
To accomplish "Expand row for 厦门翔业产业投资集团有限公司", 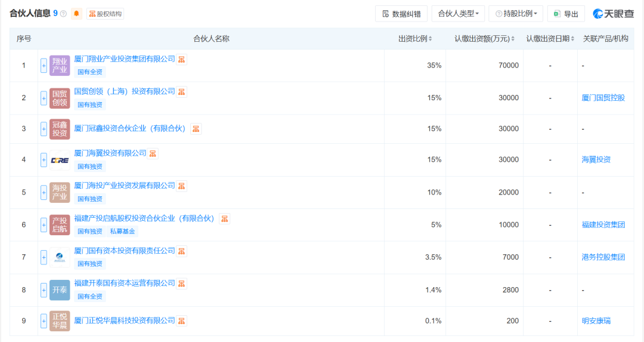I will [x=44, y=66].
